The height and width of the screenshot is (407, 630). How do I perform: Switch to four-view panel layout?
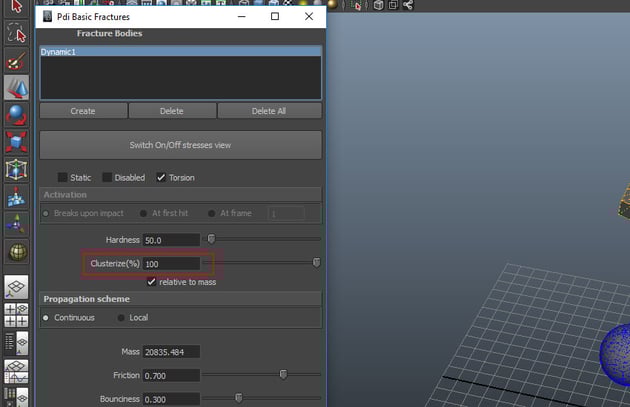click(16, 316)
